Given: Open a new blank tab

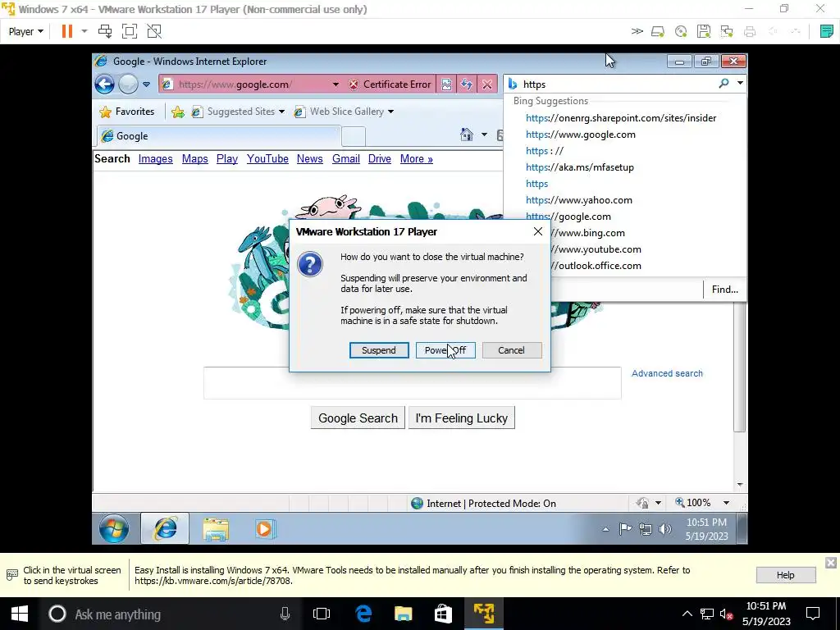Looking at the screenshot, I should pyautogui.click(x=354, y=137).
